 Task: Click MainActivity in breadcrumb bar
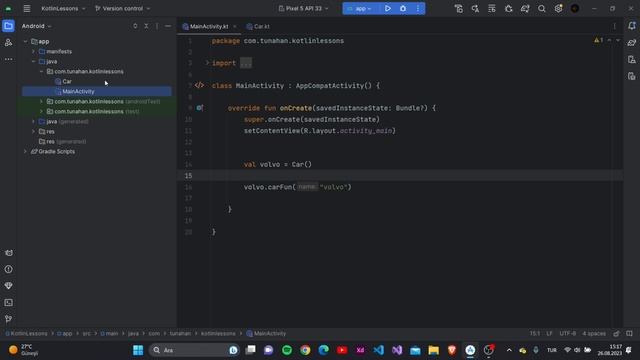point(266,333)
